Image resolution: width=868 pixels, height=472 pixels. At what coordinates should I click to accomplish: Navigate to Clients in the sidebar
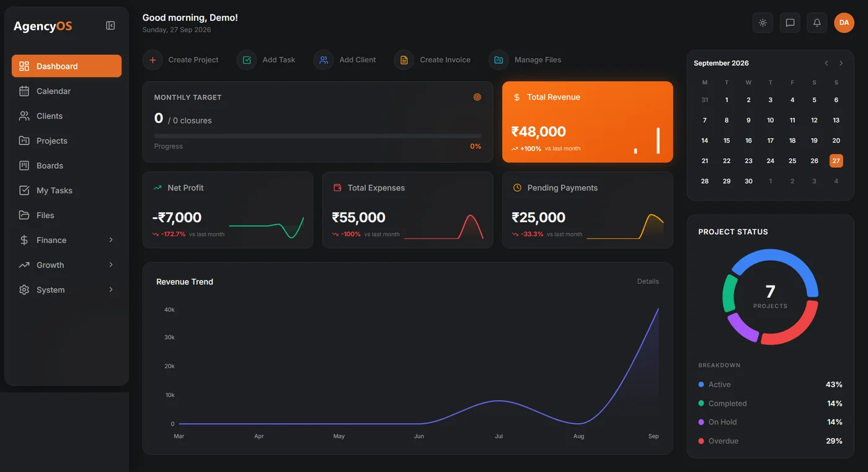(66, 116)
